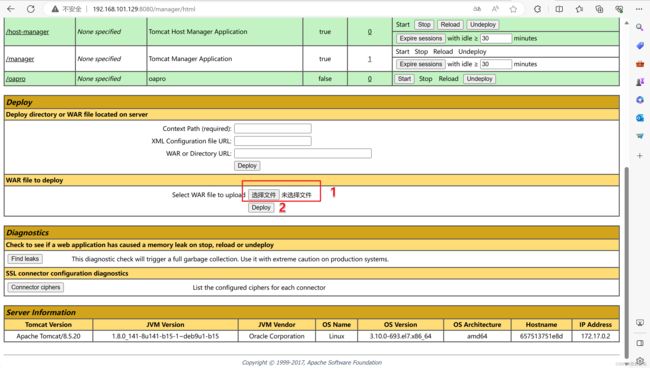
Task: Open the sidebar Microsoft 365 icon
Action: point(640,100)
